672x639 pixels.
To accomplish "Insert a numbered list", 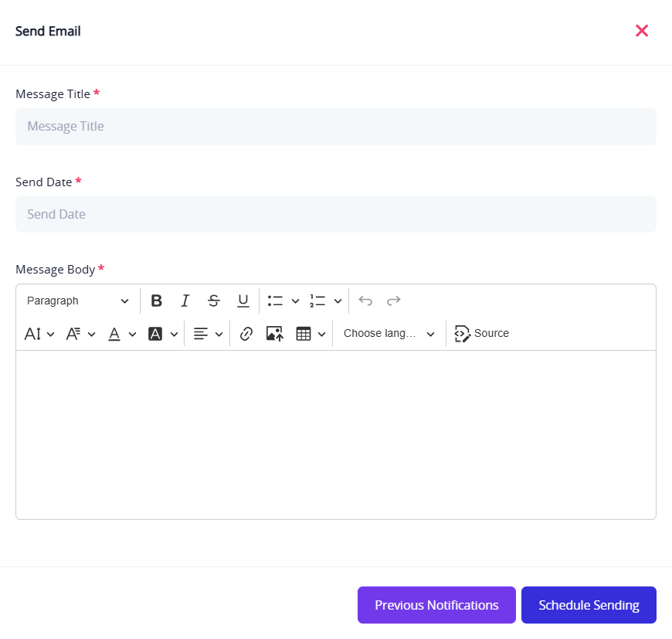I will point(317,301).
